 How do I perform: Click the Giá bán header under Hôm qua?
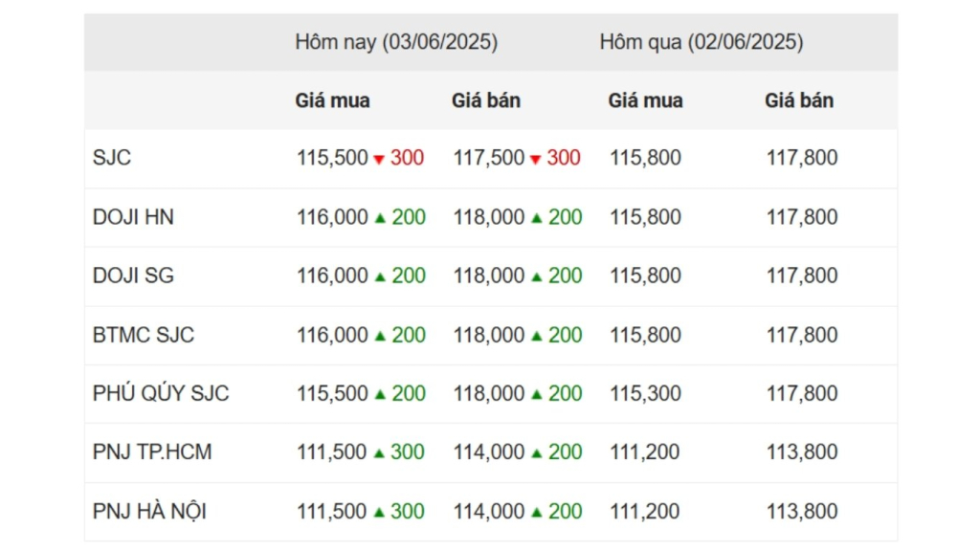799,100
